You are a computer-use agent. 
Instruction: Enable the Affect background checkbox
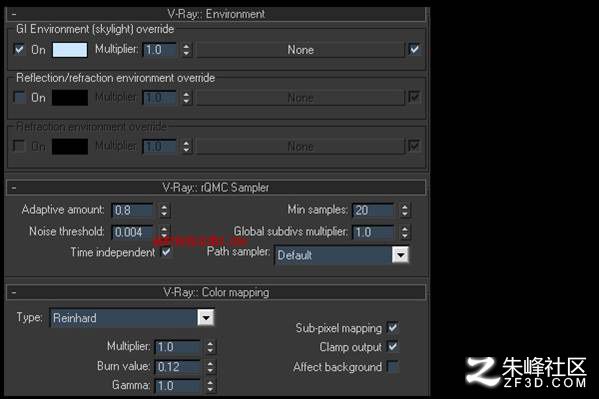(x=393, y=367)
